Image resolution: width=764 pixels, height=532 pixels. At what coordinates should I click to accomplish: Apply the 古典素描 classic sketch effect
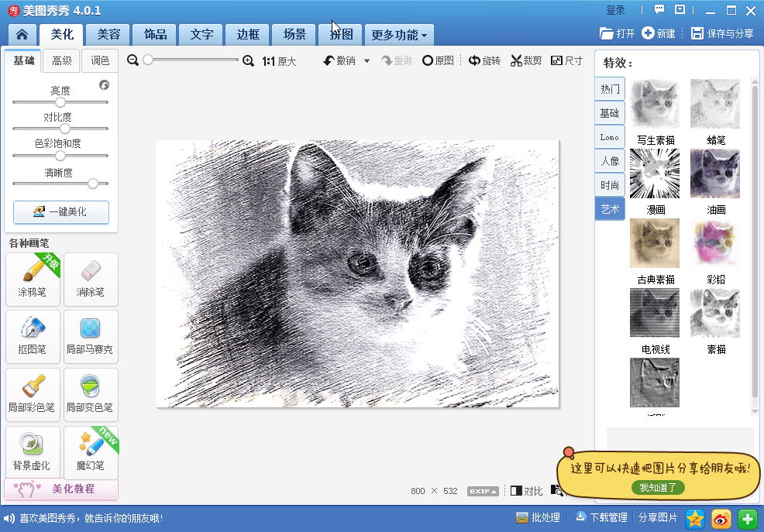(x=655, y=243)
